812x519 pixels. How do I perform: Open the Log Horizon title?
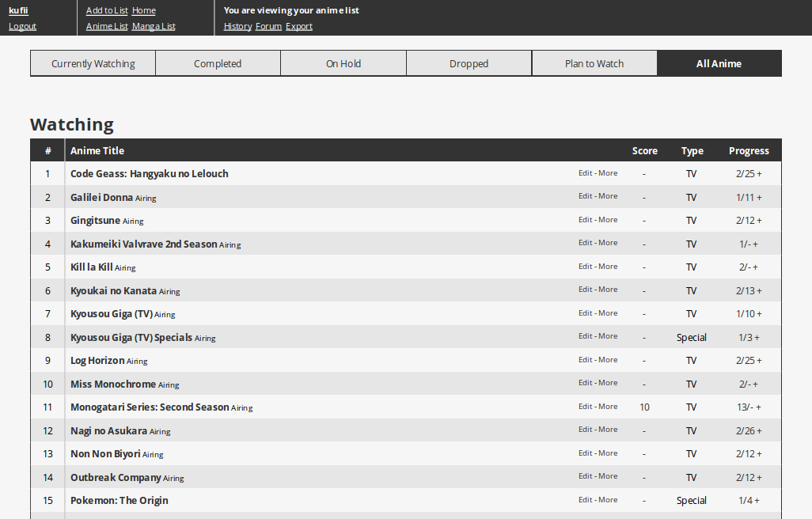97,361
